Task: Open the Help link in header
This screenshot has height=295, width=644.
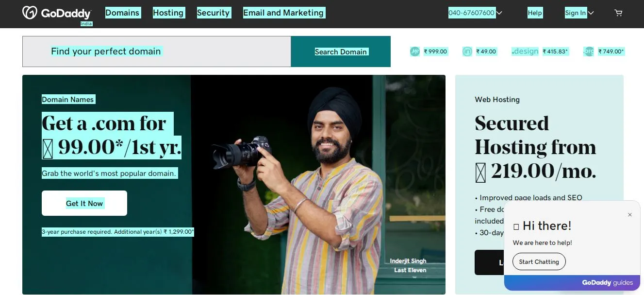Action: (x=535, y=13)
